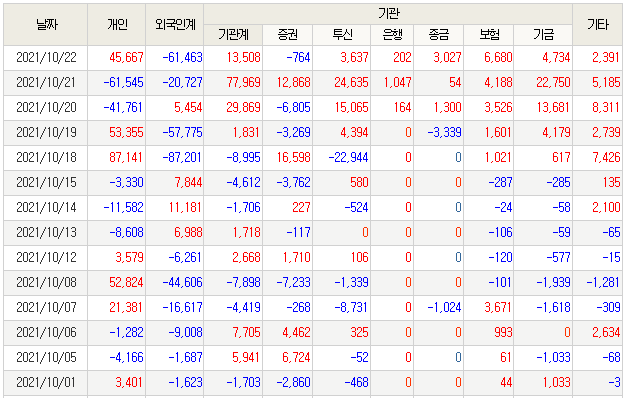Click the 외국인계 column header
Viewport: 626px width, 398px height.
(175, 25)
